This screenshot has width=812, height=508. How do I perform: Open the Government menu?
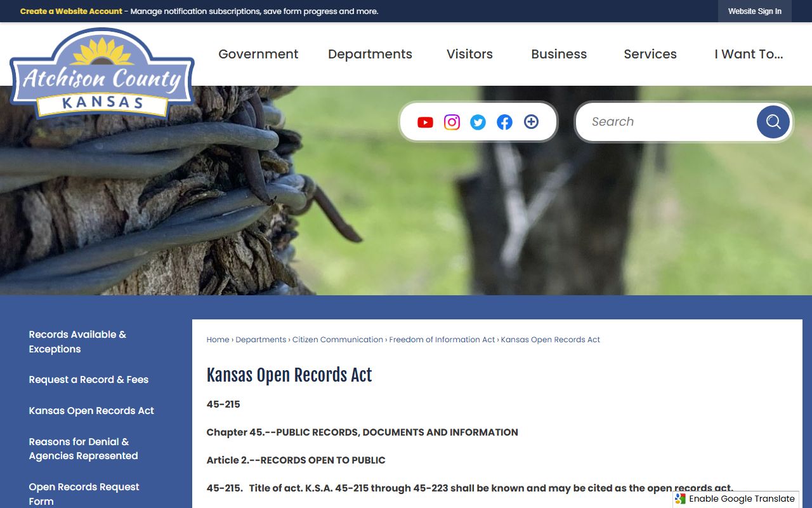pos(258,54)
